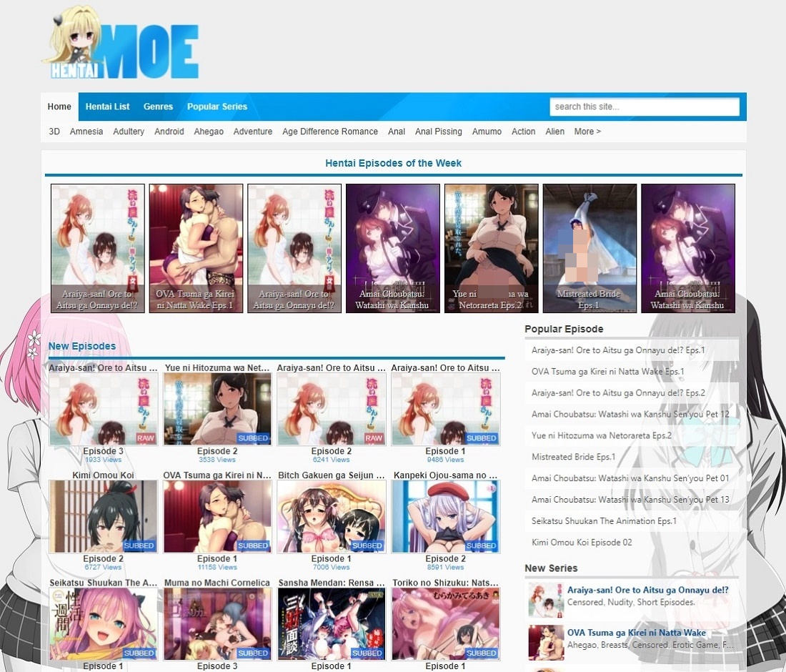Viewport: 786px width, 672px height.
Task: Click the first thumbnail icon under New Series
Action: (x=545, y=600)
